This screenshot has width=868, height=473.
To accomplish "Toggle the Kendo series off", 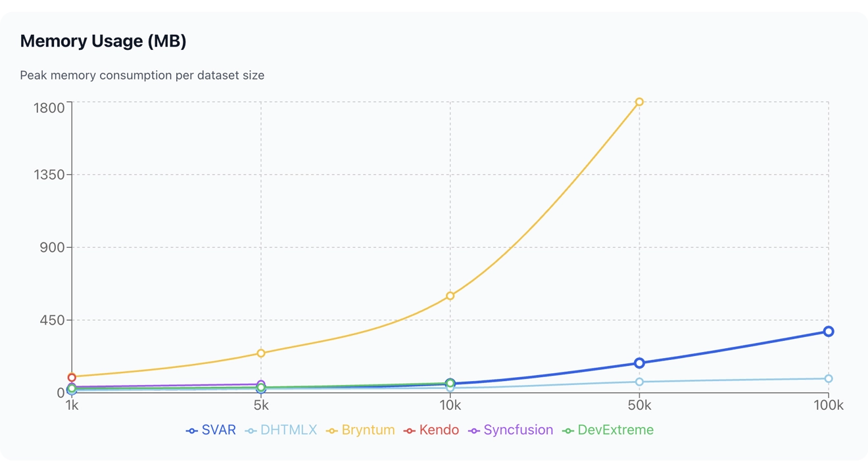I will [432, 430].
